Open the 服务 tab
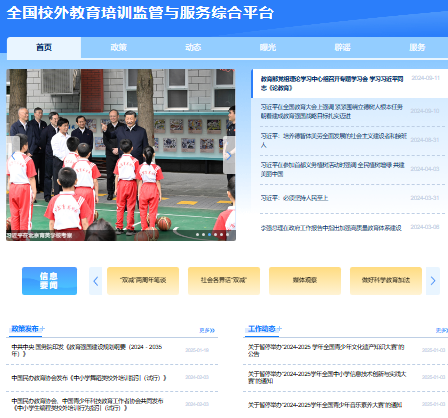The height and width of the screenshot is (418, 448). (417, 48)
